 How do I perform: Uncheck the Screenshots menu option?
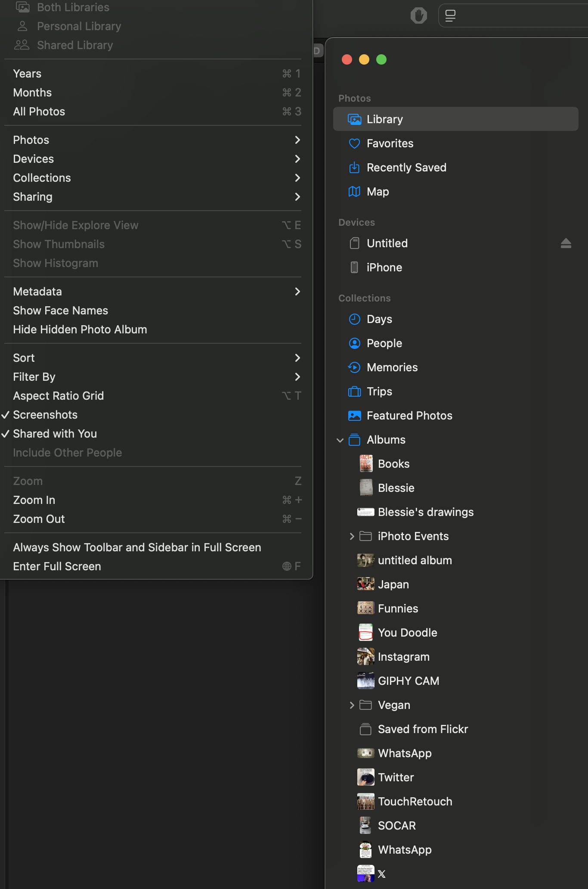click(45, 415)
